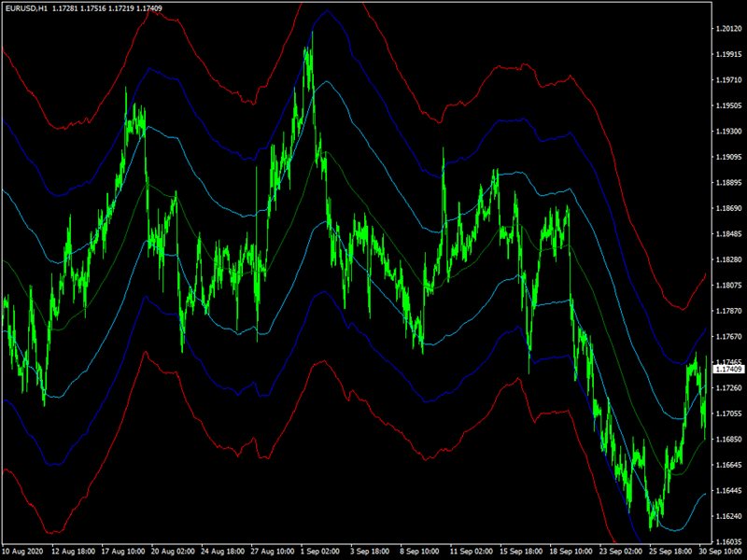
Task: Select the 20 Aug 02:00 time label
Action: pyautogui.click(x=173, y=552)
